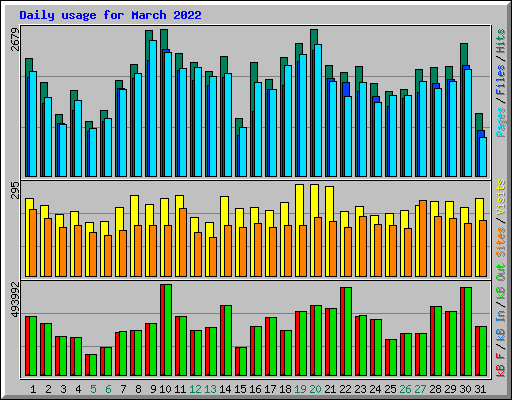Screen dimensions: 512x400
Task: Click weekend day 20 label
Action: 315,389
